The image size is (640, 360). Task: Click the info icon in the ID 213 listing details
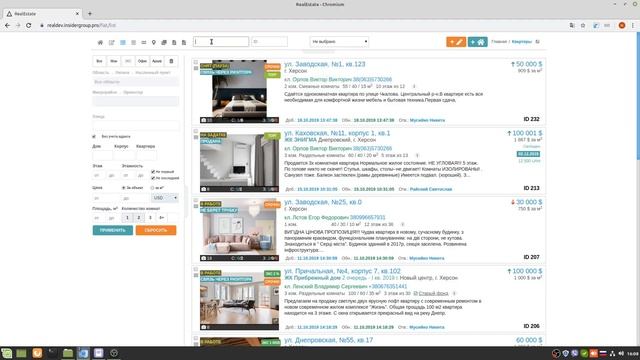[x=417, y=156]
